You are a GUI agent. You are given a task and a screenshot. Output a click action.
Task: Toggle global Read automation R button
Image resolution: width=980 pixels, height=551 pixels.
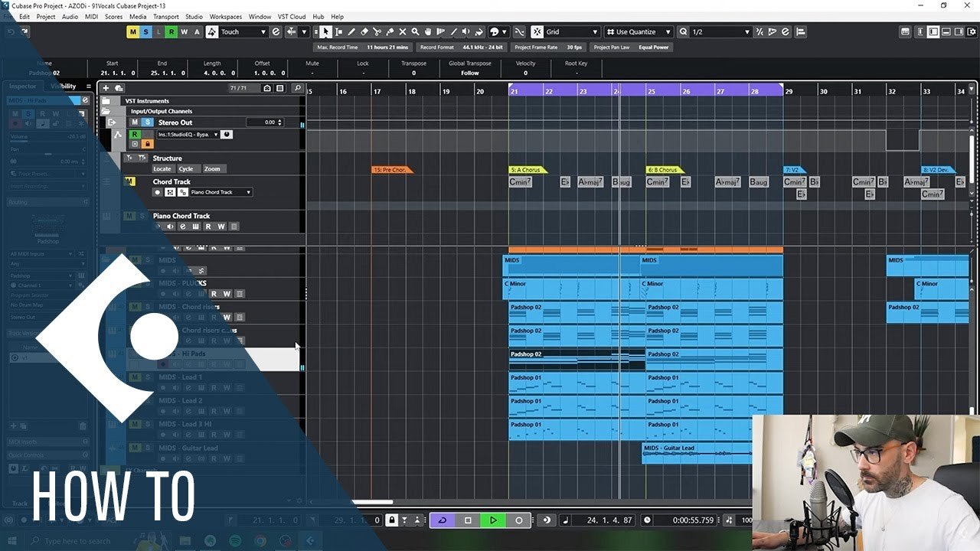tap(171, 31)
